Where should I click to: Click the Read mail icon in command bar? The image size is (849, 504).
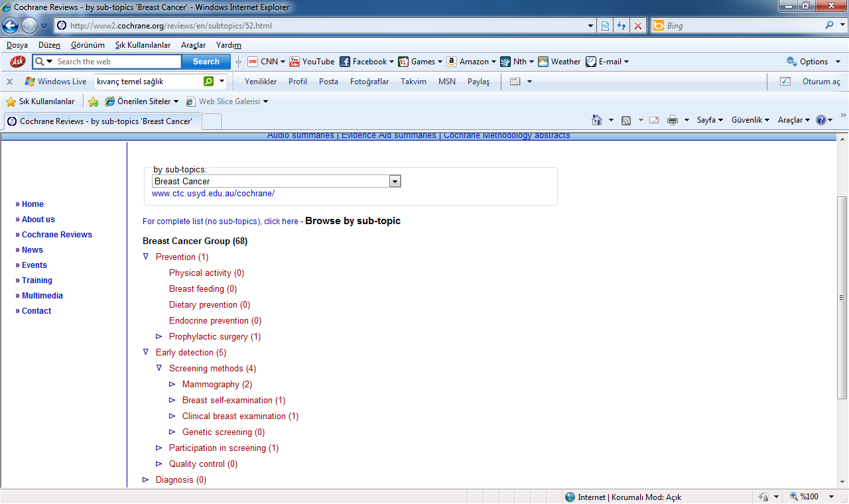point(654,120)
